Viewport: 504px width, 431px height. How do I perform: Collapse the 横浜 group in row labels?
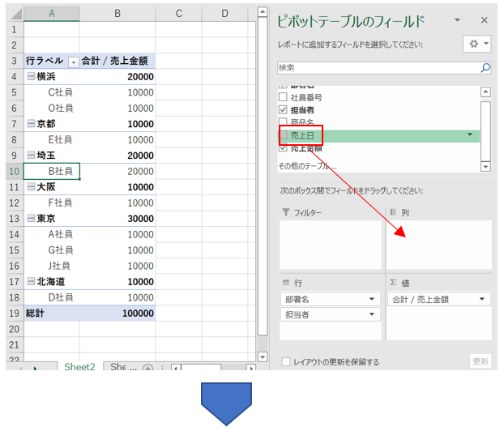(x=31, y=77)
